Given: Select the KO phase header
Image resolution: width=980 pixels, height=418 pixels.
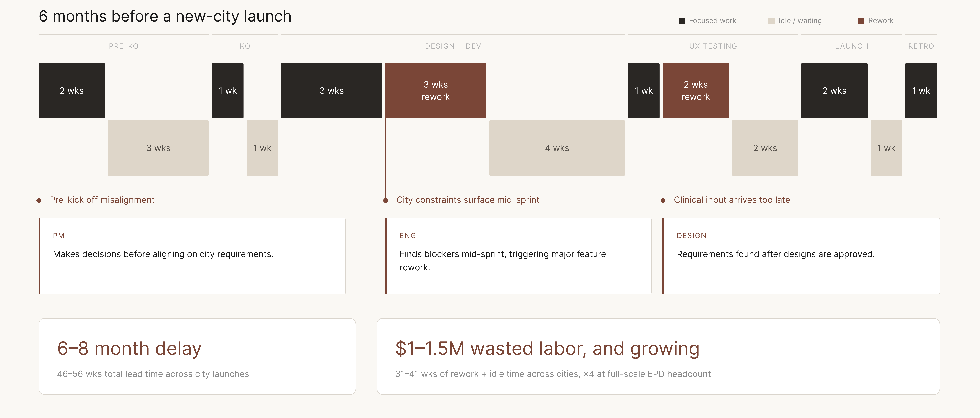Looking at the screenshot, I should 245,46.
